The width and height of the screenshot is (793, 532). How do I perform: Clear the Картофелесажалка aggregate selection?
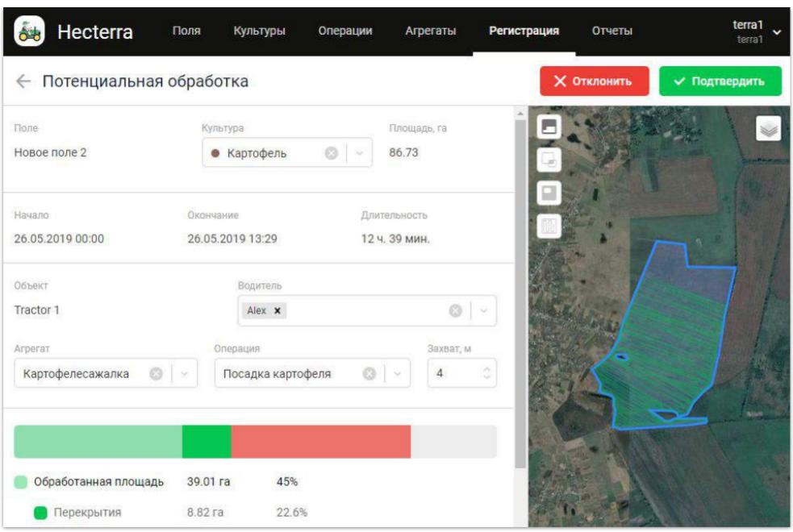pos(157,373)
